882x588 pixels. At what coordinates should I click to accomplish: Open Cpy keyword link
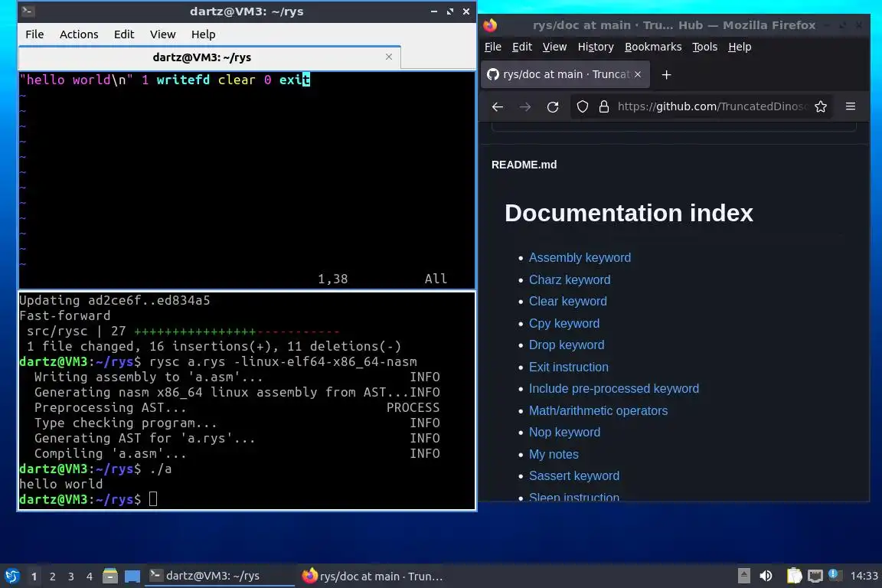563,324
